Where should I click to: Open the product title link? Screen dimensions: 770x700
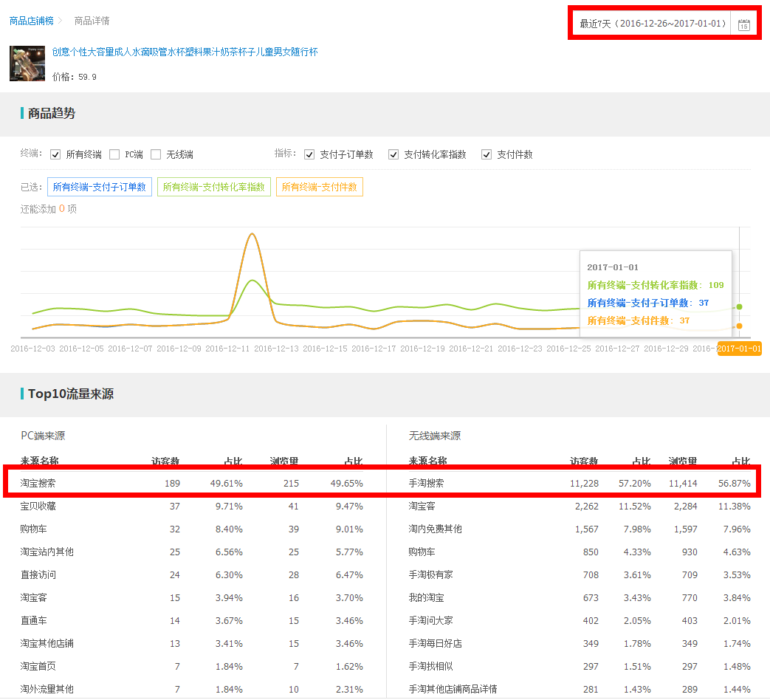(x=185, y=52)
